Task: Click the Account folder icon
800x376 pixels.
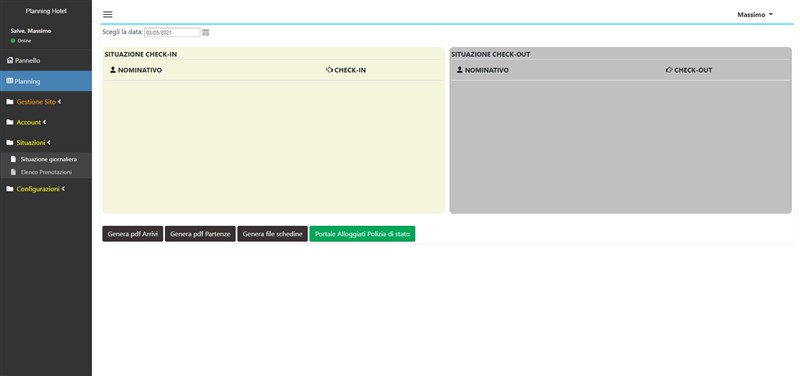Action: point(10,122)
